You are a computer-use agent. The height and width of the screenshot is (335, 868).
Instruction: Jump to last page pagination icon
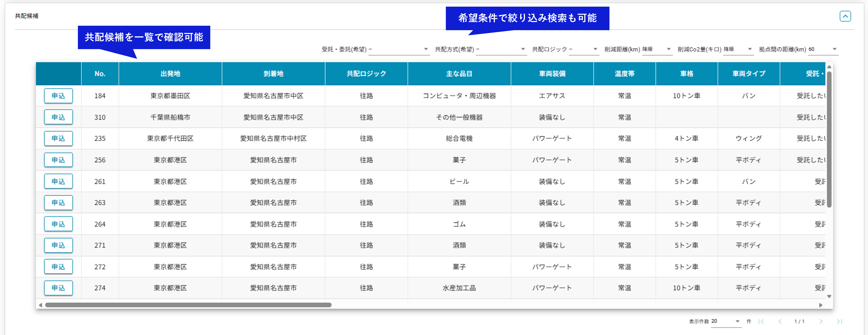click(x=839, y=321)
